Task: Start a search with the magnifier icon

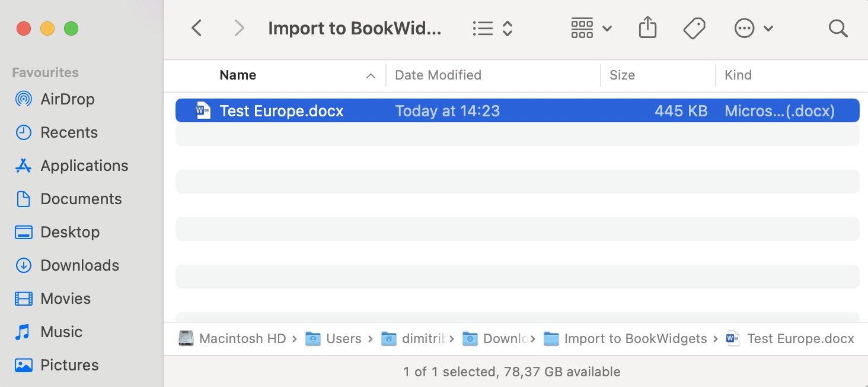Action: pyautogui.click(x=838, y=28)
